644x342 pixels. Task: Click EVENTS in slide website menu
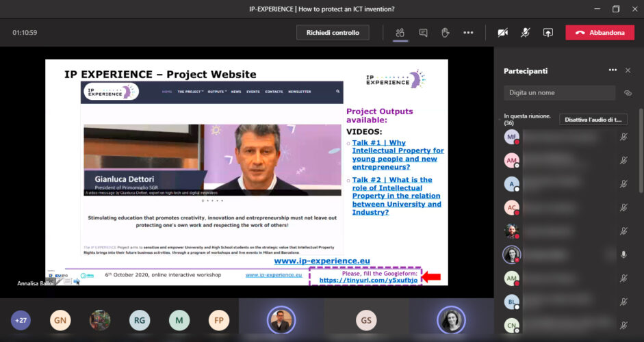253,92
